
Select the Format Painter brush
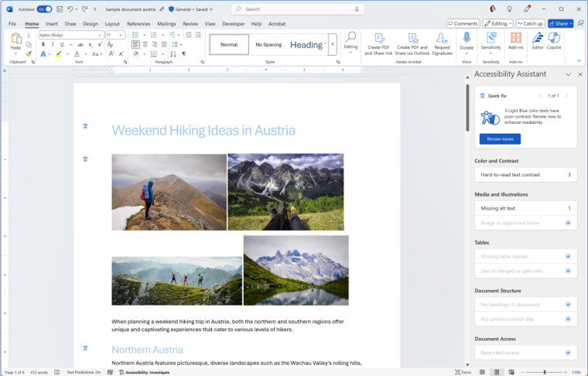click(29, 53)
